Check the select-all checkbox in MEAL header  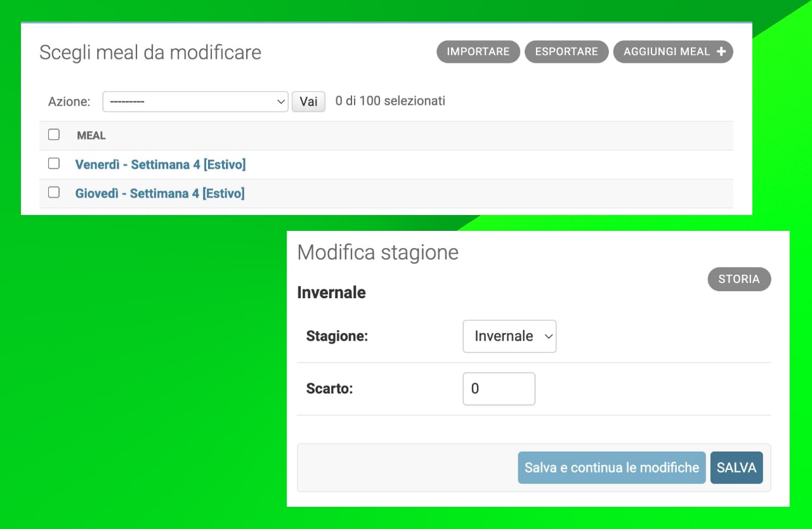53,134
